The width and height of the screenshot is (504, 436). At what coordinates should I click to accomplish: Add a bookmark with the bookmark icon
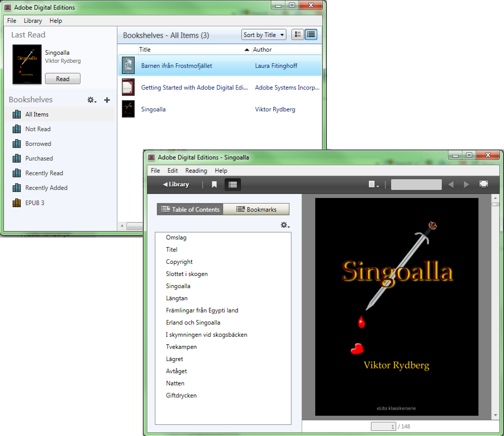coord(214,185)
